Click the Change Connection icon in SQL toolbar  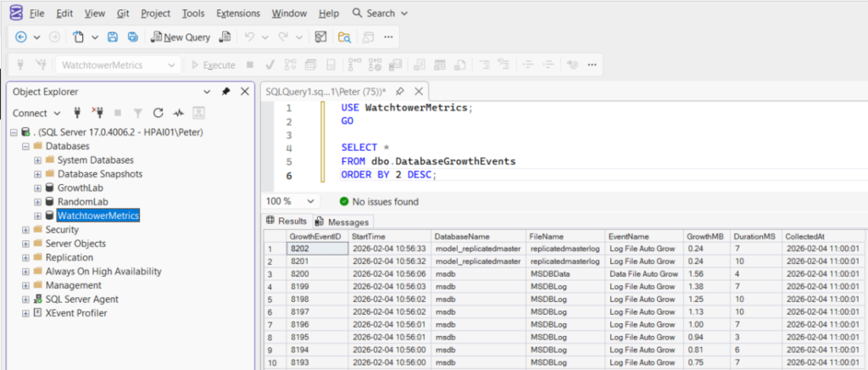tap(41, 64)
